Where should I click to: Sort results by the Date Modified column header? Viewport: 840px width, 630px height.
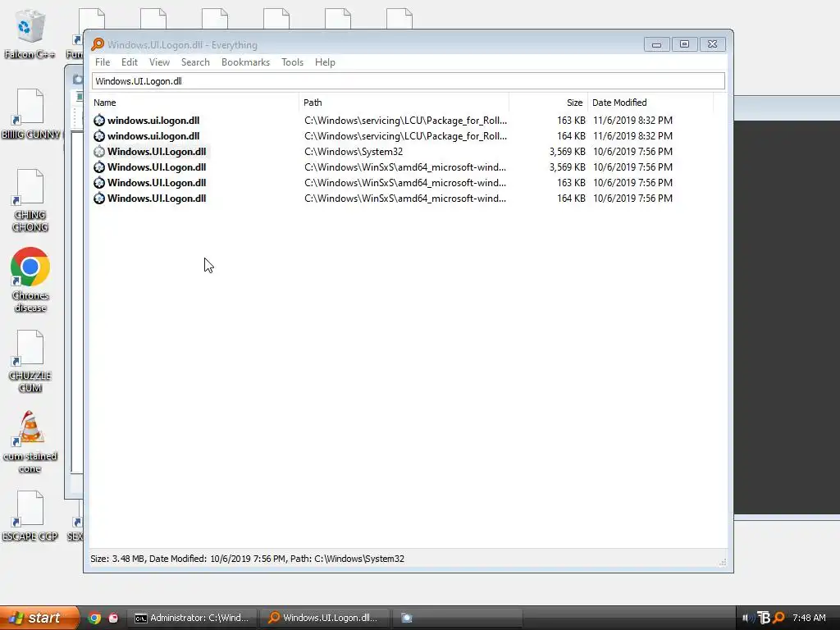point(651,103)
